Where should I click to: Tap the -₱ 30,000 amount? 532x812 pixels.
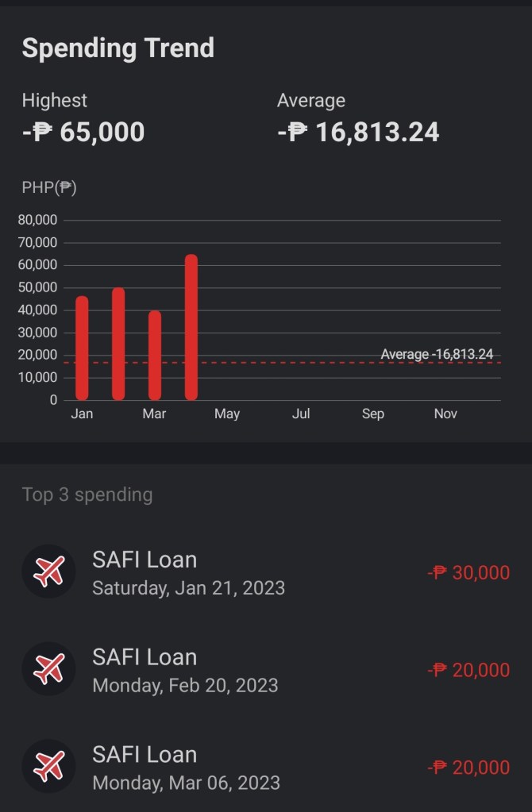[x=468, y=572]
